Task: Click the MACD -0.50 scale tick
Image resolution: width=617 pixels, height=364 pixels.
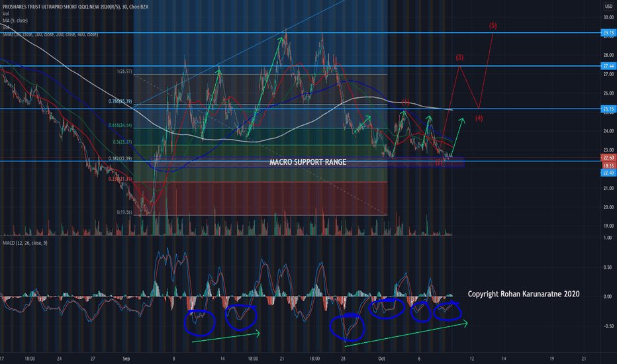Action: tap(607, 326)
